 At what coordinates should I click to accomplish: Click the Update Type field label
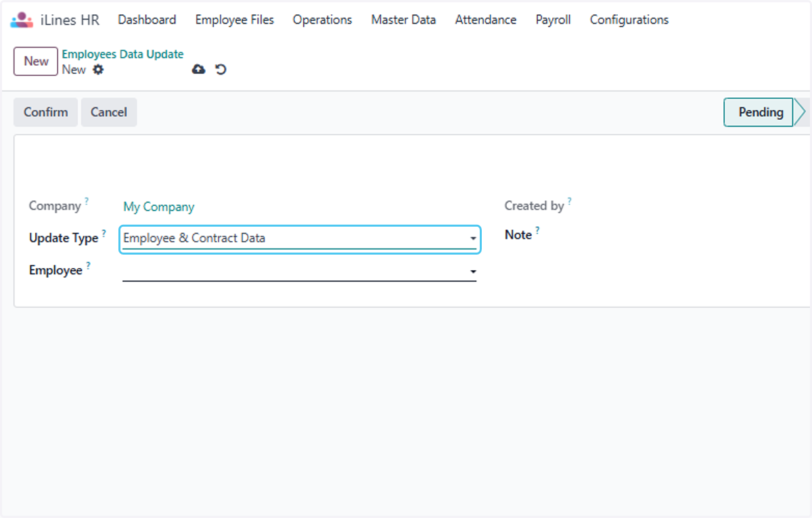(64, 238)
